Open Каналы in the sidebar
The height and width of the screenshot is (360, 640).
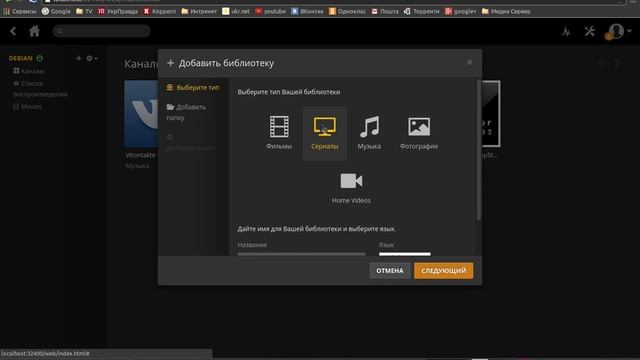[29, 71]
